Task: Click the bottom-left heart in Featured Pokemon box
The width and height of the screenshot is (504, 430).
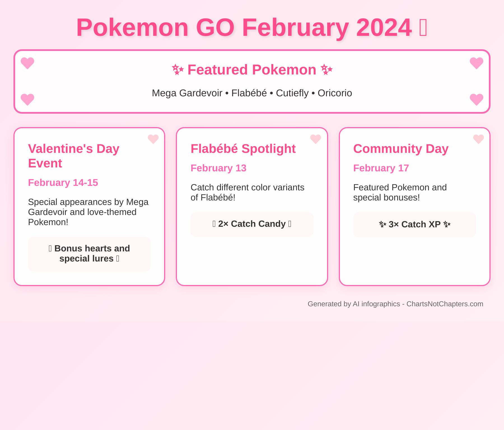Action: 27,100
